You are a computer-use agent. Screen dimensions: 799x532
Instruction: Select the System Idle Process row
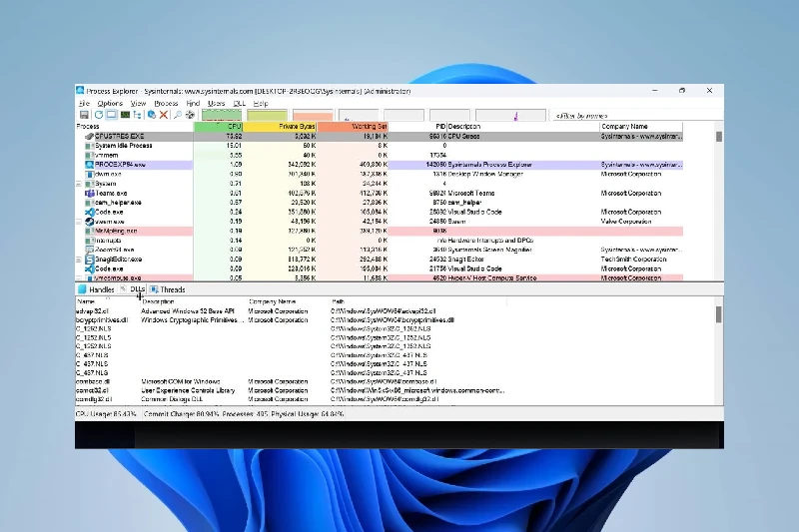pos(380,146)
